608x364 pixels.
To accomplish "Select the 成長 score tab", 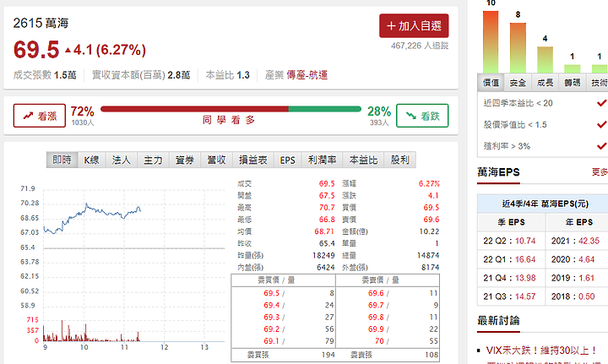I will click(545, 82).
